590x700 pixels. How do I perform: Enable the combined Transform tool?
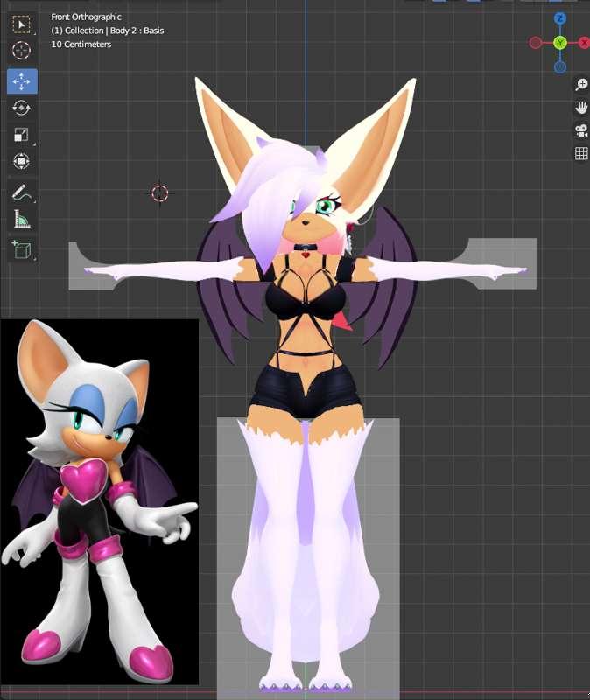[x=21, y=161]
